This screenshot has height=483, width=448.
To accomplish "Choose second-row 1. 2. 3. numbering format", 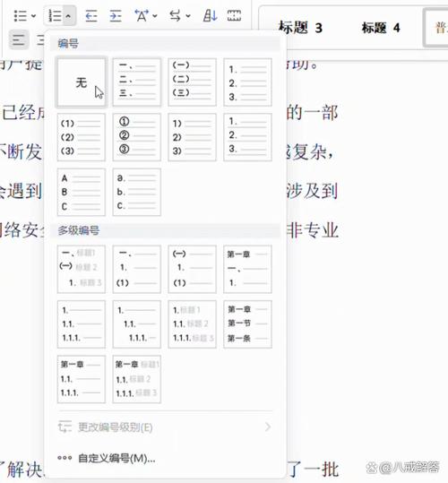I will (x=247, y=137).
